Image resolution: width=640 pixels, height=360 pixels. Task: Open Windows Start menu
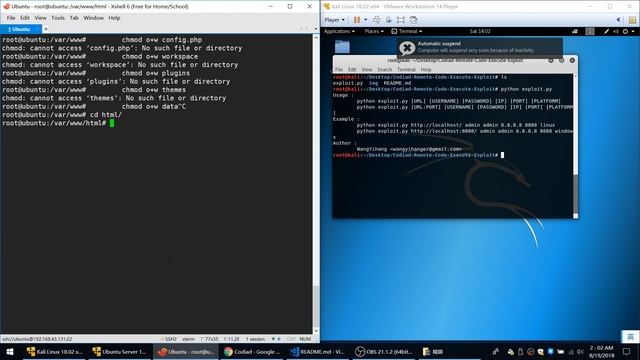(10, 351)
